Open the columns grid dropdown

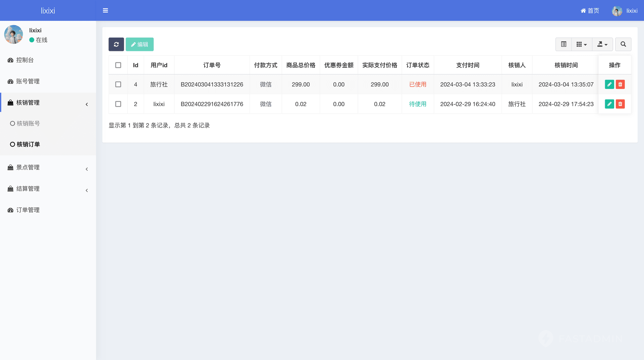click(581, 44)
